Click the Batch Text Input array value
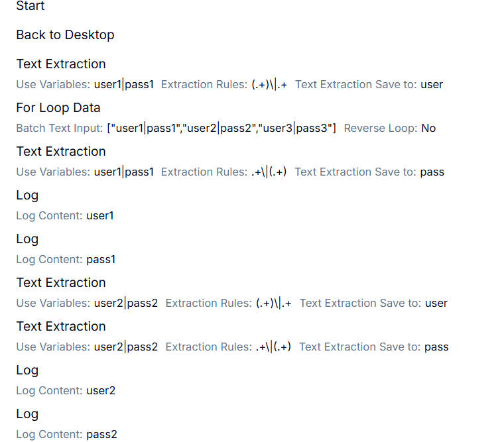Viewport: 504px width, 442px height. coord(221,128)
